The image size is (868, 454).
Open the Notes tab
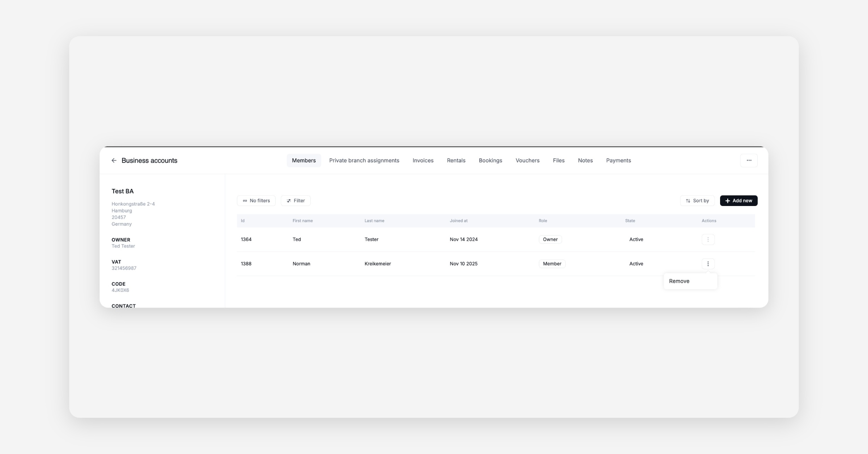(x=585, y=160)
